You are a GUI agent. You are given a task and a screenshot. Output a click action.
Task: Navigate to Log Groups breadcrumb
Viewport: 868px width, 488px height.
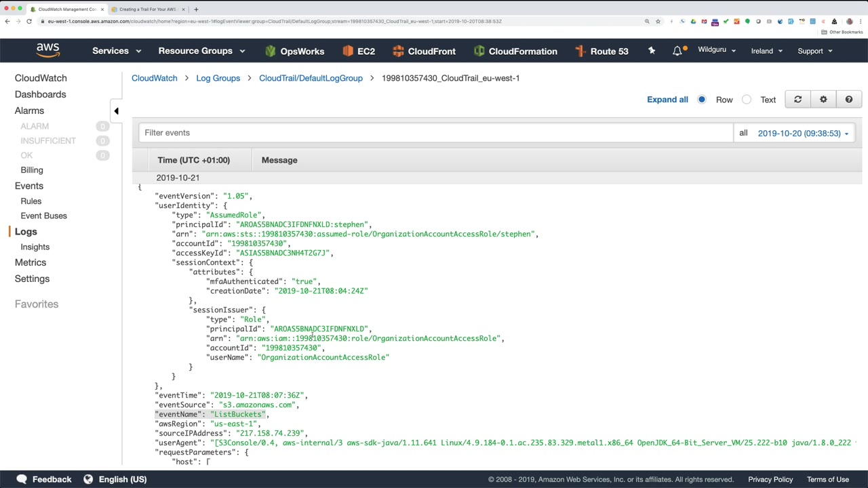(x=218, y=78)
